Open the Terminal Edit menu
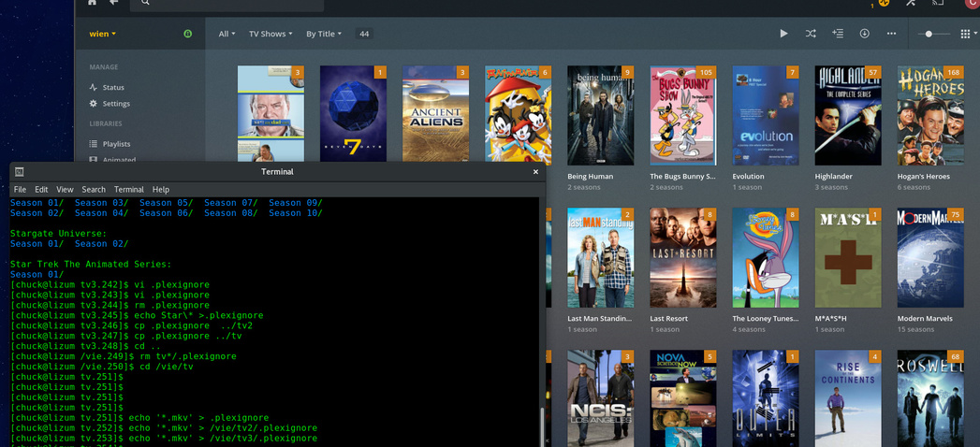980x447 pixels. pyautogui.click(x=41, y=189)
